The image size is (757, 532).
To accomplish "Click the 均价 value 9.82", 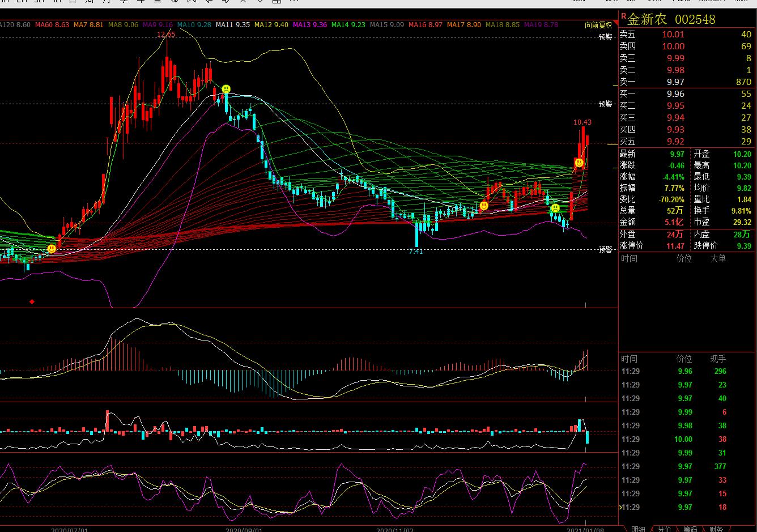I will tap(744, 188).
